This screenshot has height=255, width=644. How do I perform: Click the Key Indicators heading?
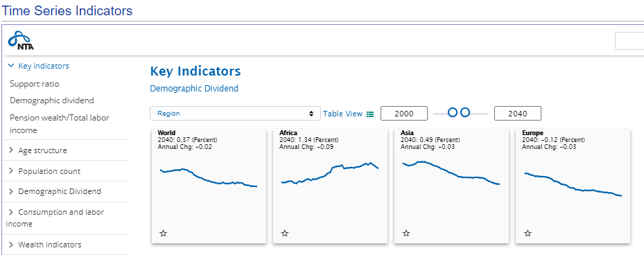195,71
